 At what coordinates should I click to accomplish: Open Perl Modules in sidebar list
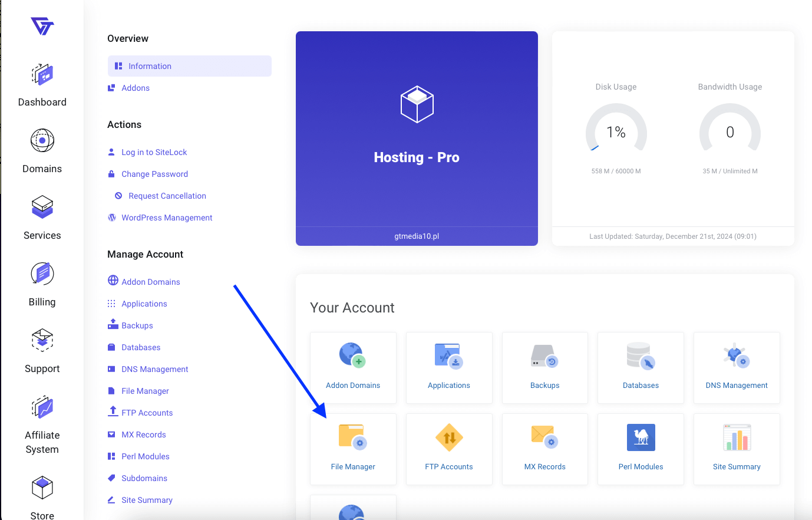(146, 456)
